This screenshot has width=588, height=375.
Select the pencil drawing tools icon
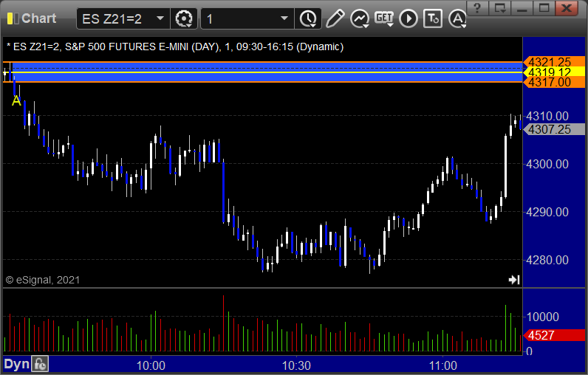[335, 18]
